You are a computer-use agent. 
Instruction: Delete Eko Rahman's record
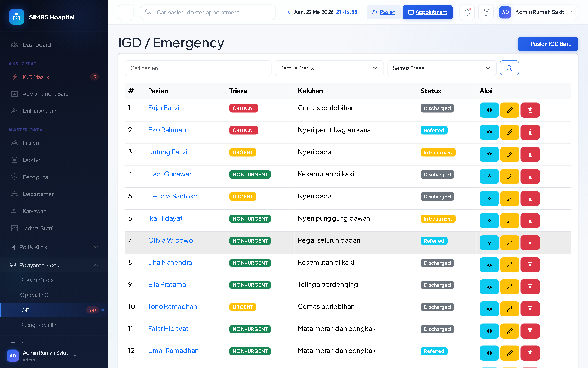tap(530, 132)
